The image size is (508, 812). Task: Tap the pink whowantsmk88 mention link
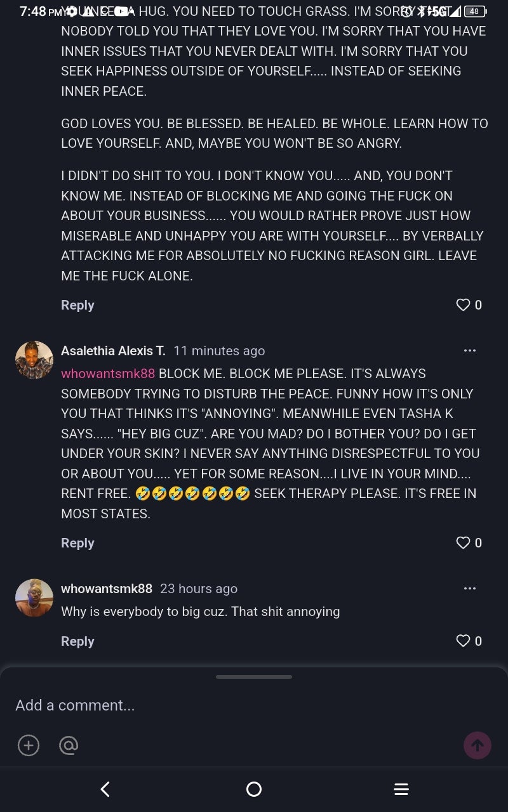108,374
